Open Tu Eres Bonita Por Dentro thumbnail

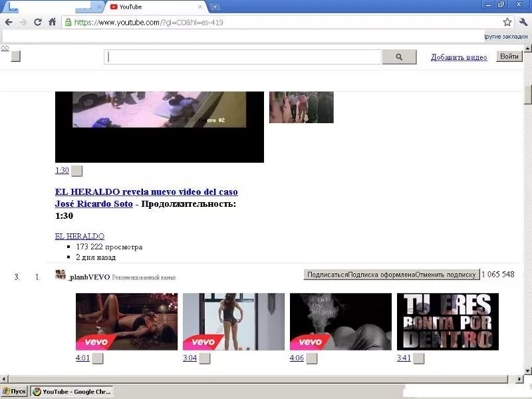point(448,322)
